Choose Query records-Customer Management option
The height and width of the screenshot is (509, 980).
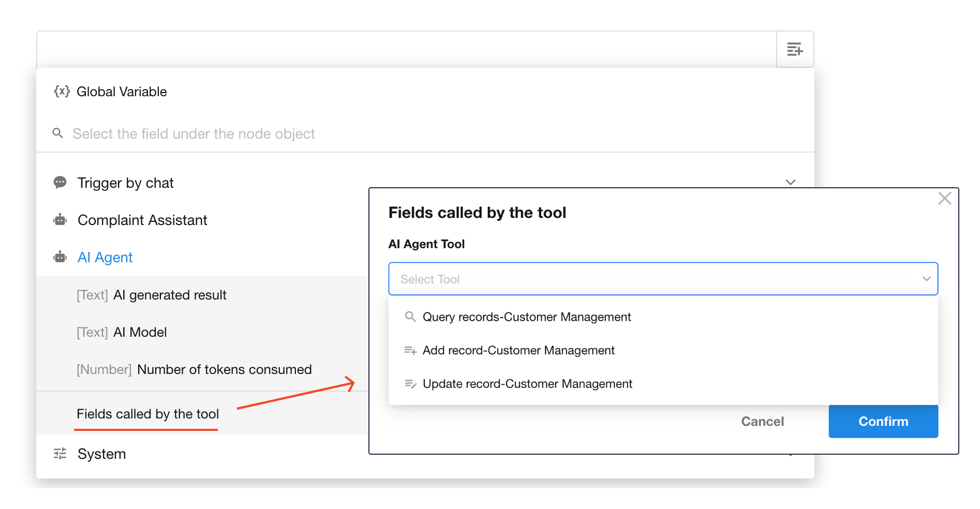pyautogui.click(x=526, y=317)
